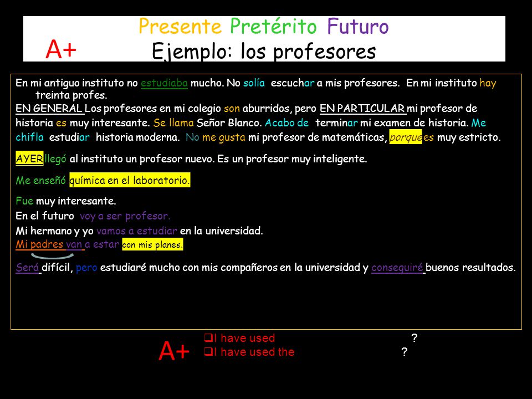Image resolution: width=532 pixels, height=399 pixels.
Task: Open the underlined 'conseguiré' link
Action: point(397,267)
